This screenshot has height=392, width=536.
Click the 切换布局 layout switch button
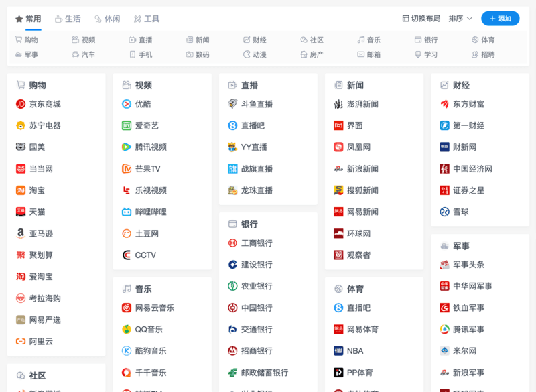[421, 19]
